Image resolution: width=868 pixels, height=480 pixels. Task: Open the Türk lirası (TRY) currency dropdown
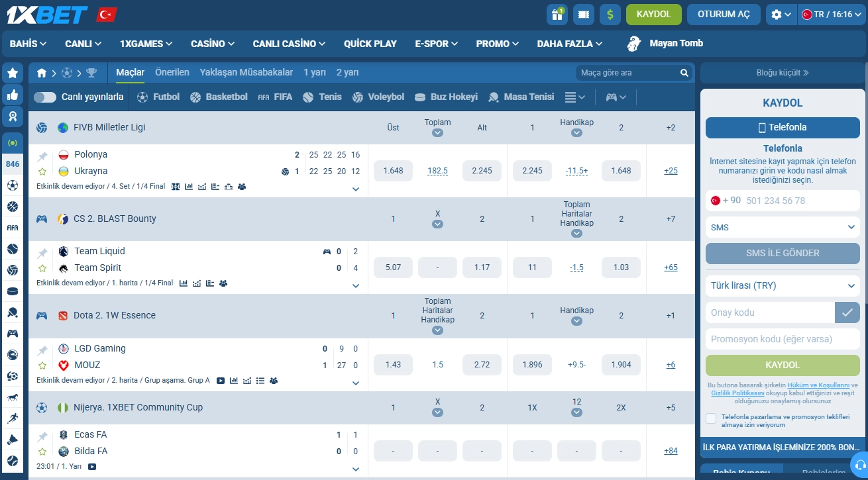[783, 285]
